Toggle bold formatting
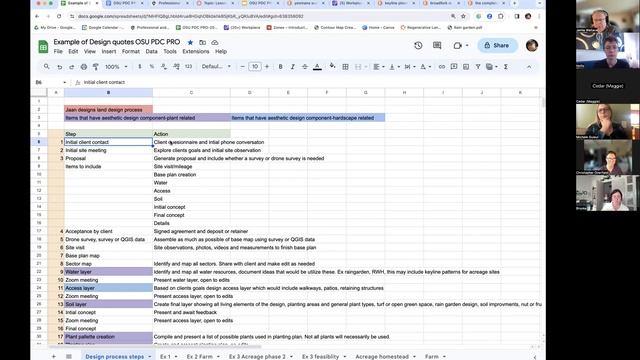 (280, 67)
